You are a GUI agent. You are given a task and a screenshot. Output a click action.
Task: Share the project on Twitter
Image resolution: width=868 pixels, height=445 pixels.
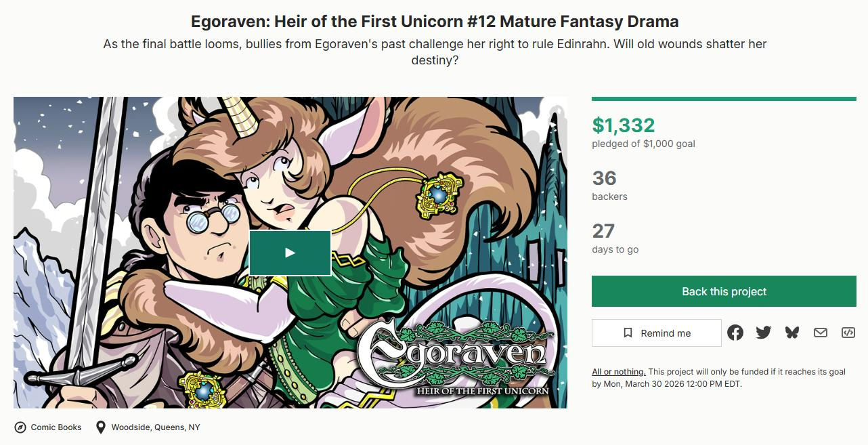764,333
